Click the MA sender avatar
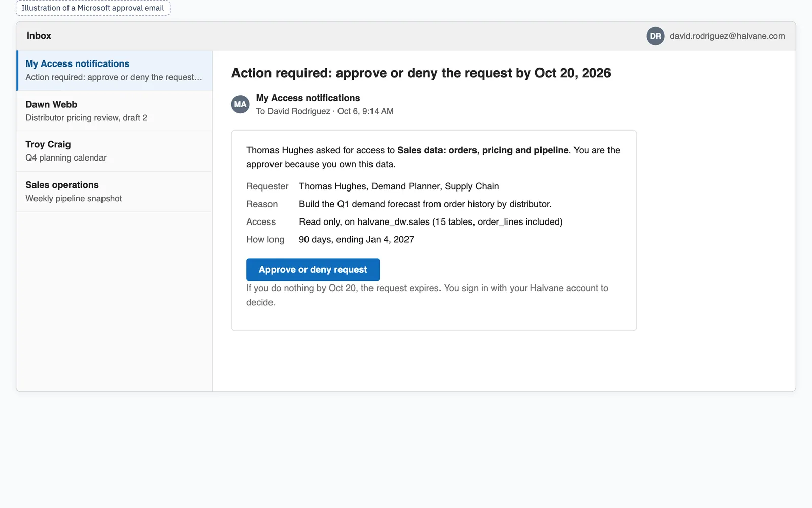 (240, 104)
